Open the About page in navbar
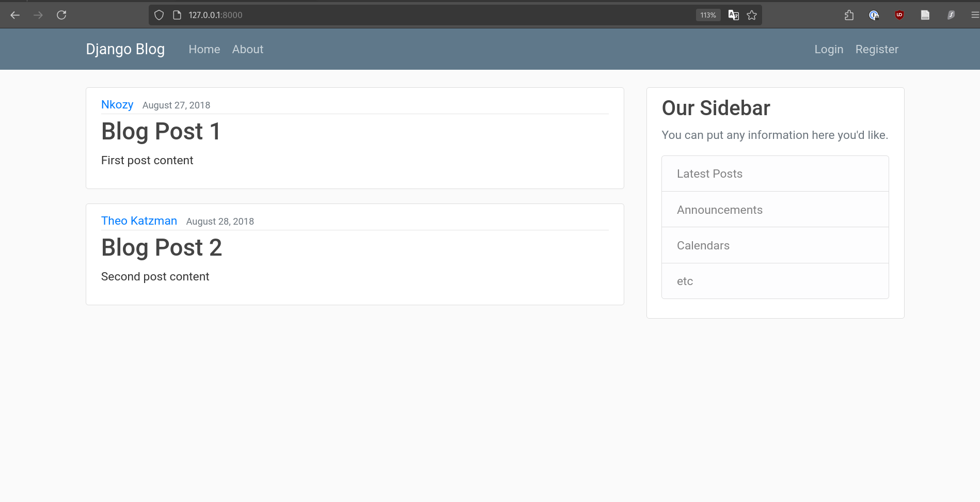The image size is (980, 502). [247, 49]
